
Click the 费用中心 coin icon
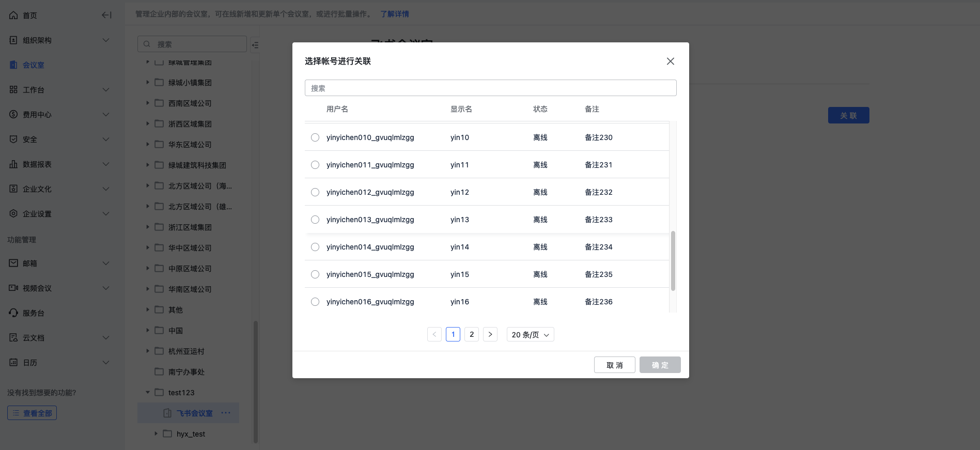13,115
